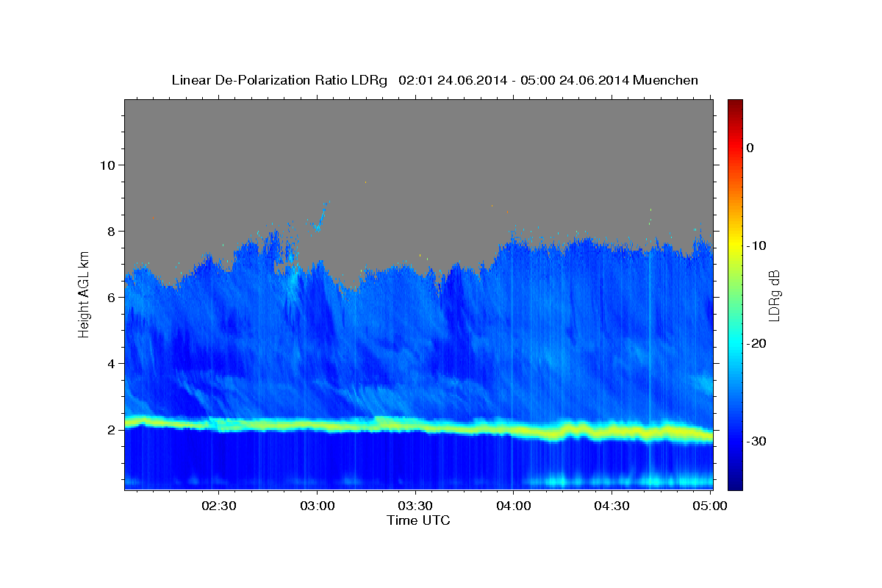Click the 'Height AGL km' y-axis label
The width and height of the screenshot is (882, 588).
[84, 295]
